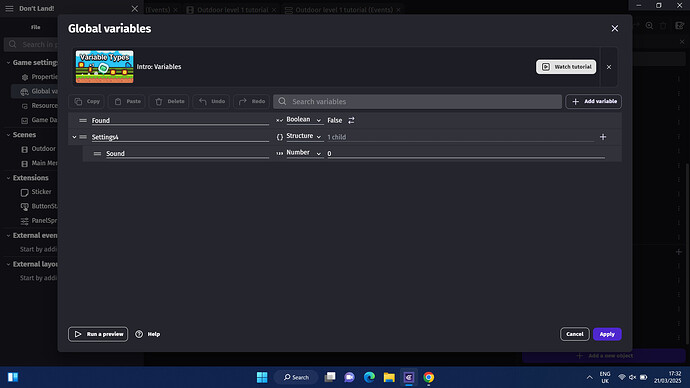The width and height of the screenshot is (690, 388).
Task: Grab the Found variable drag handle
Action: pyautogui.click(x=83, y=120)
